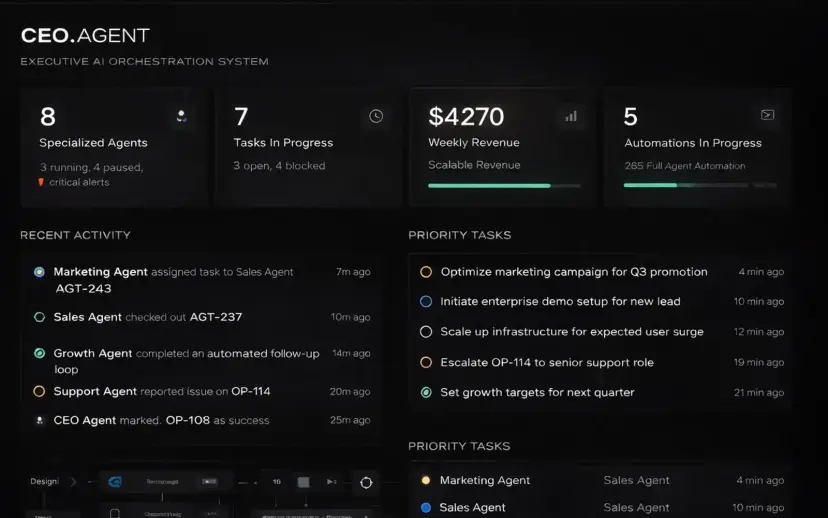
Task: Click the Marketing Agent row in lower Priority Tasks
Action: (600, 480)
